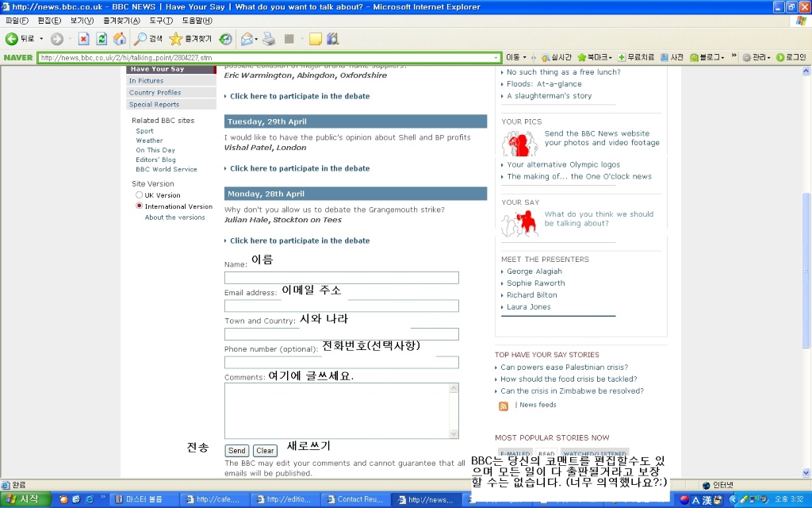This screenshot has height=508, width=812.
Task: Open the Mail icon dropdown arrow
Action: [256, 39]
